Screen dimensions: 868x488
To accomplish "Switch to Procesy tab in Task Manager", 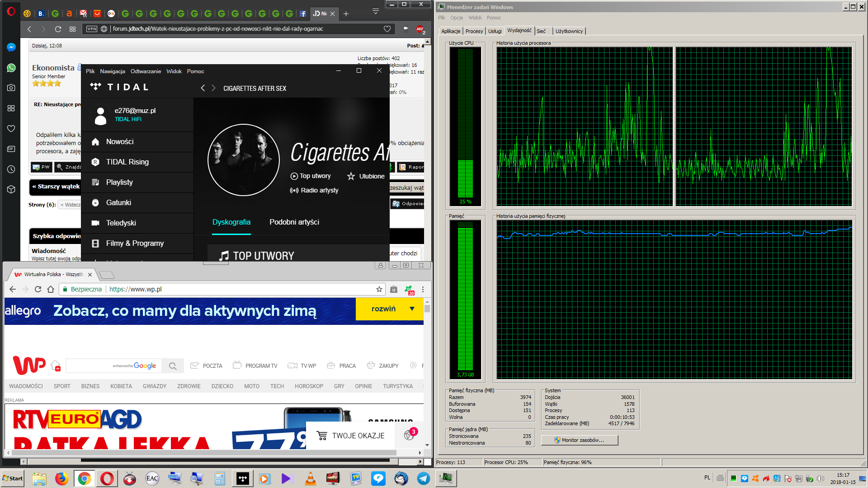I will (474, 31).
